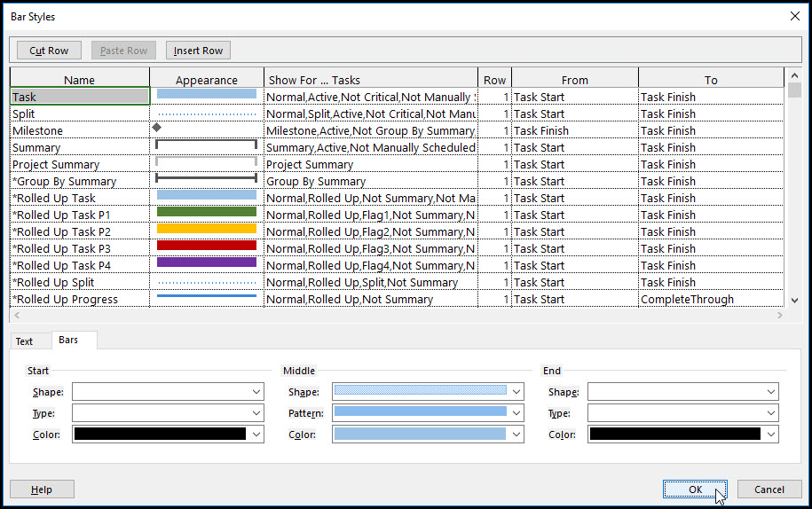Open the Start Shape dropdown
This screenshot has height=509, width=812.
pyautogui.click(x=168, y=392)
